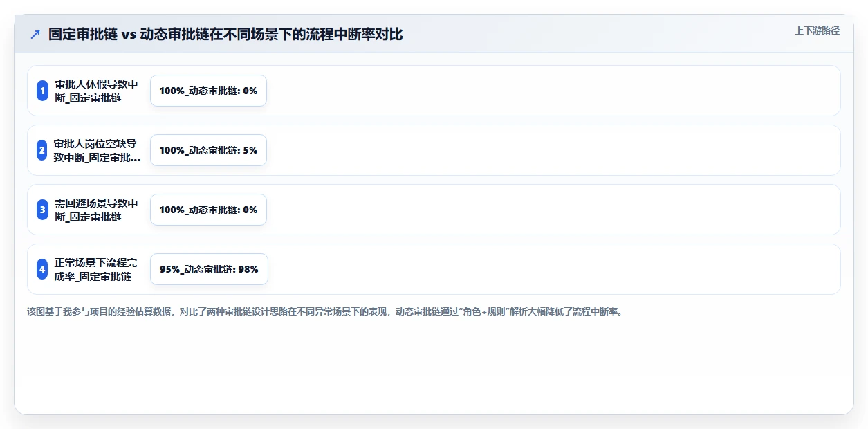Click the number 4 step badge
The image size is (868, 429).
point(42,269)
